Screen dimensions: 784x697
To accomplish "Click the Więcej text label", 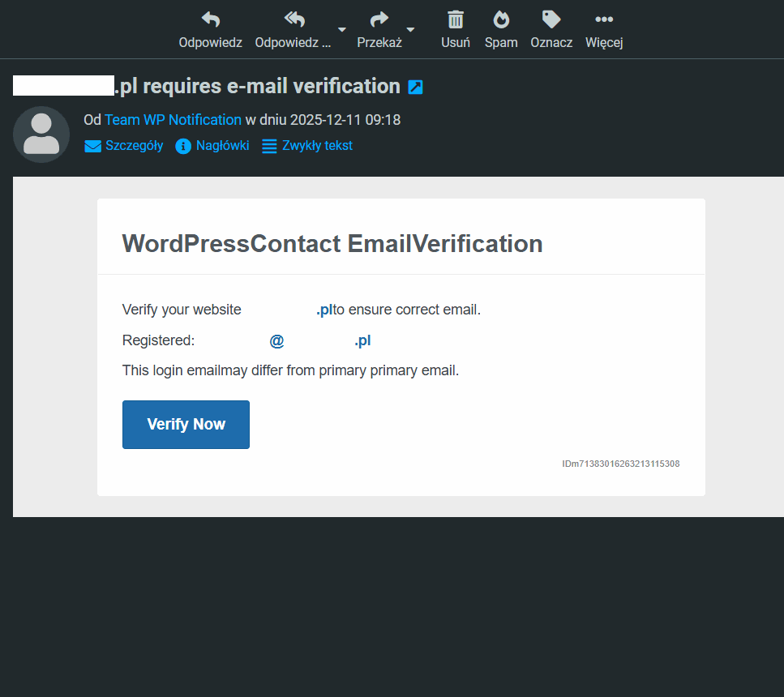I will pos(604,43).
